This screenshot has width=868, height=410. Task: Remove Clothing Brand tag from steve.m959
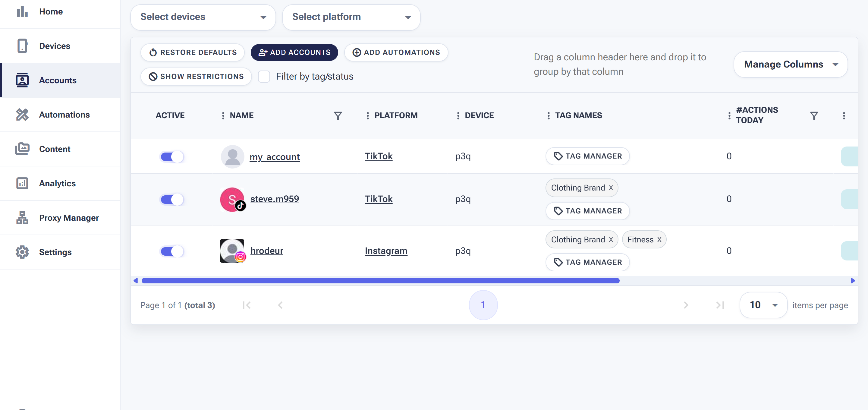(611, 188)
